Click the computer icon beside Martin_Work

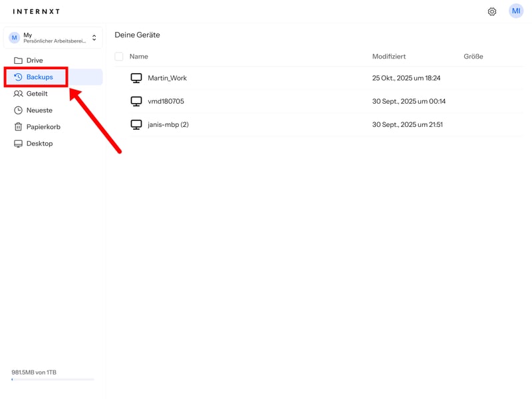[x=136, y=78]
